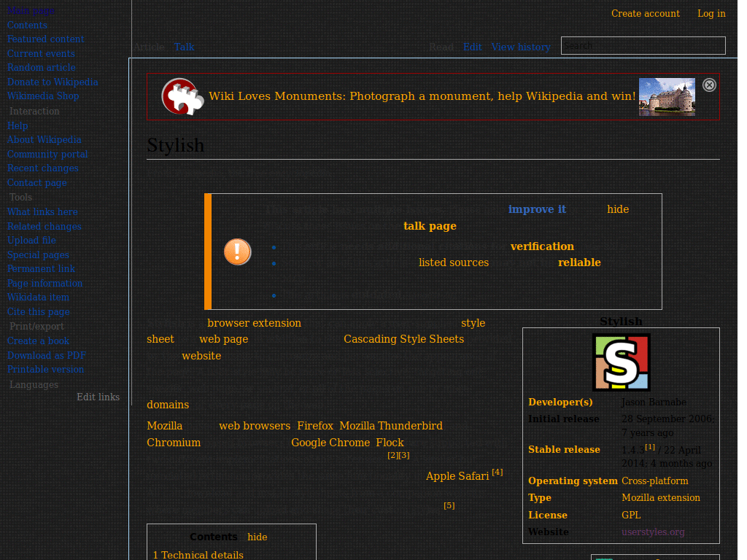Screen dimensions: 747x560
Task: Open Wikidata item link
Action: (38, 297)
